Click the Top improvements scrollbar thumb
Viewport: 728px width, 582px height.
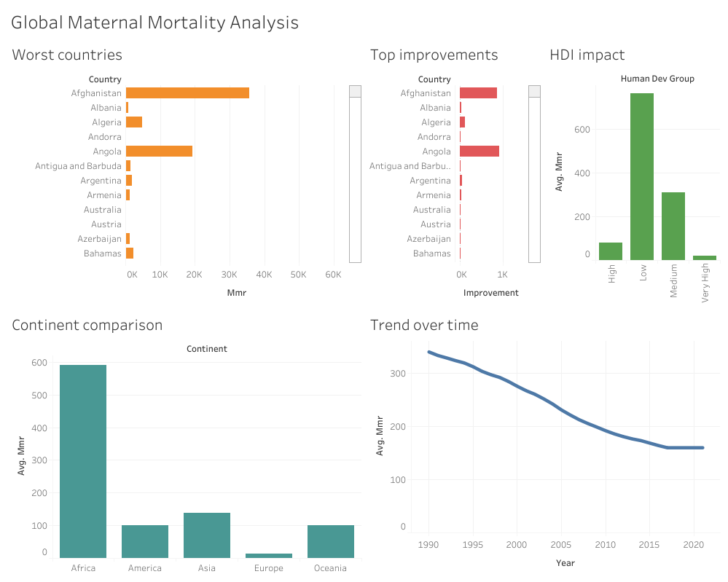tap(534, 92)
